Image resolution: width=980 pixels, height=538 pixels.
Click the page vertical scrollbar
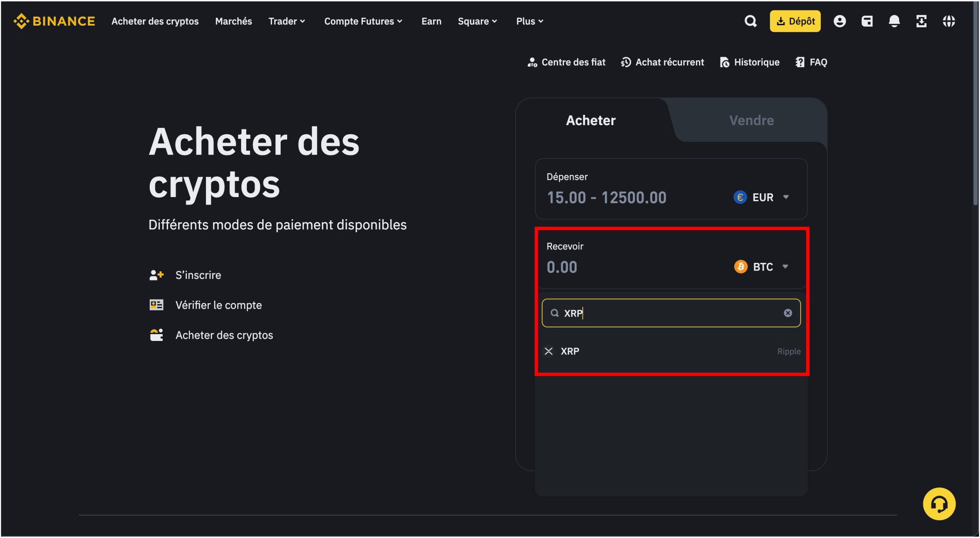tap(976, 103)
